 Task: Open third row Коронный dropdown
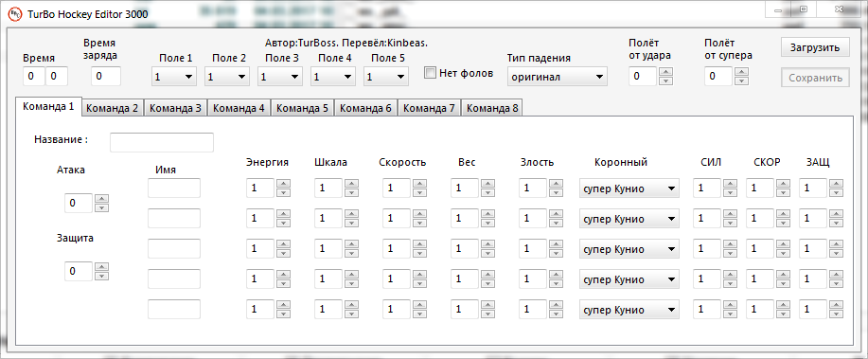coord(629,249)
